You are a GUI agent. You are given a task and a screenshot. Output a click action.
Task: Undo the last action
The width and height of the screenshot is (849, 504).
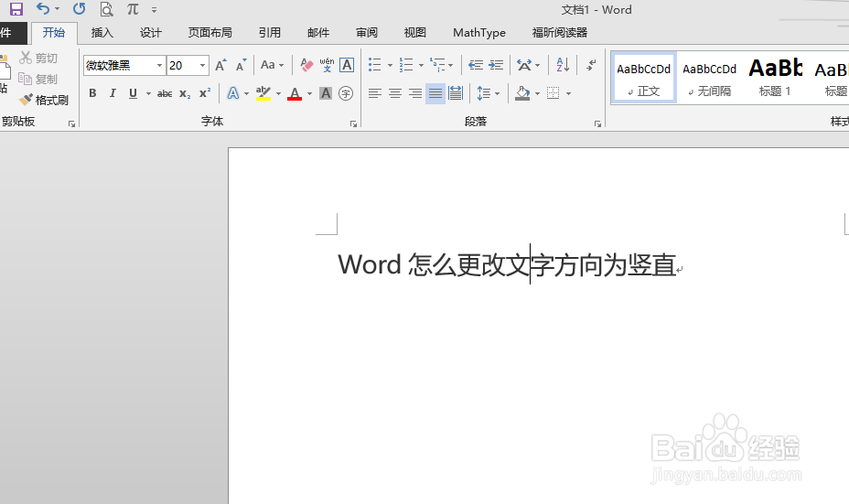tap(43, 9)
